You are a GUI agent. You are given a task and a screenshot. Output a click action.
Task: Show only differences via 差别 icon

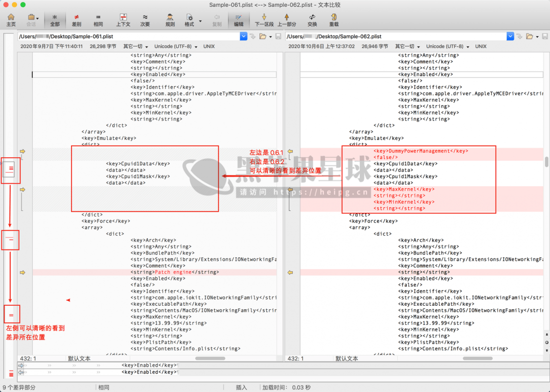point(76,19)
